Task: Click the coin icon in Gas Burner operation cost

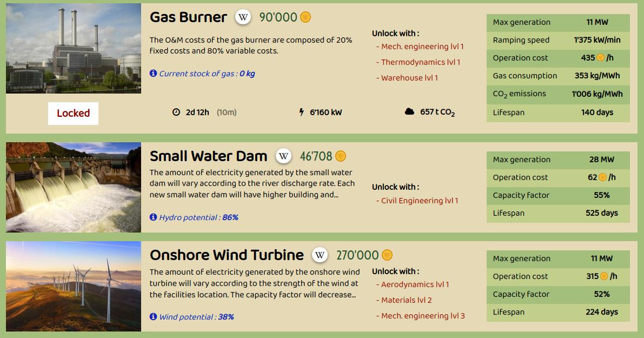Action: tap(600, 58)
